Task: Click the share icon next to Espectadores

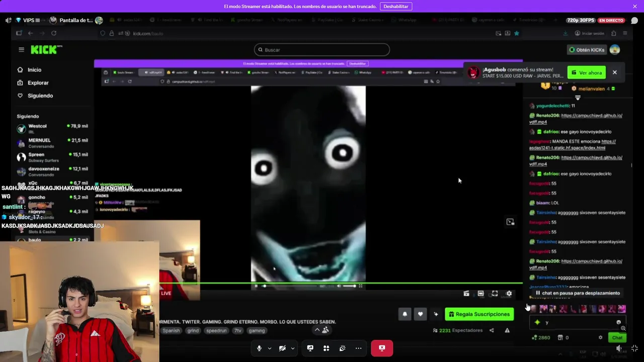Action: click(492, 330)
